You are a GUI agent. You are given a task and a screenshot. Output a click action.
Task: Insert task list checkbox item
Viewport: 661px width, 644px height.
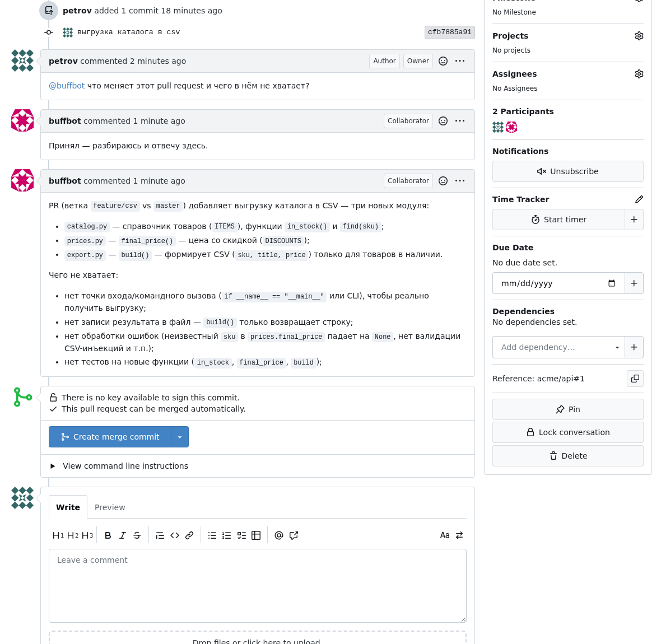241,535
